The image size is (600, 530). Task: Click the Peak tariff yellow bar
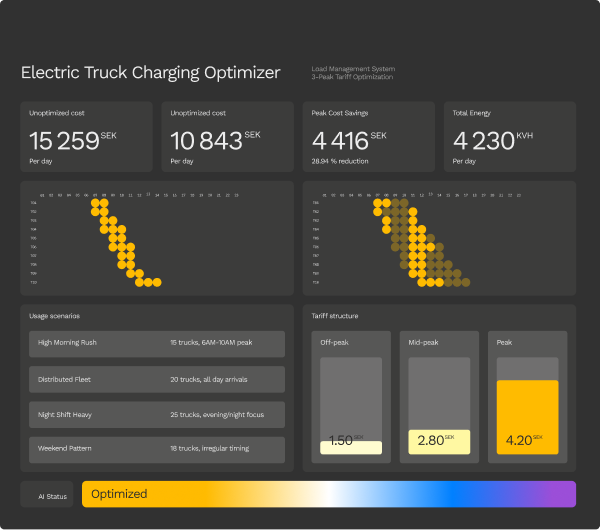tap(527, 417)
